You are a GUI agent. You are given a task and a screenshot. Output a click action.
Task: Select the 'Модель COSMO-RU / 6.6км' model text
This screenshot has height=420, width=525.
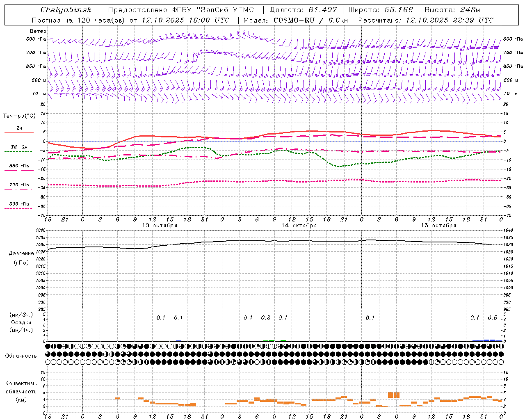click(296, 20)
